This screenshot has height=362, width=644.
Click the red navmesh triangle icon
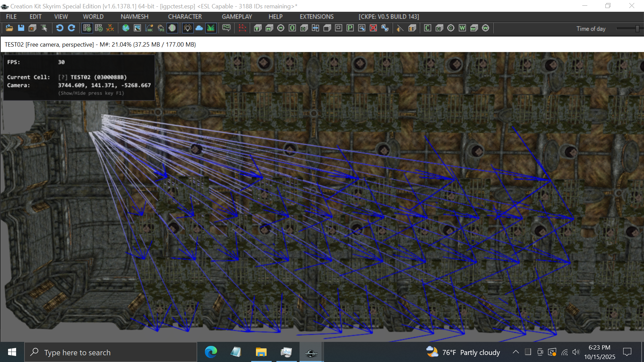(x=242, y=28)
